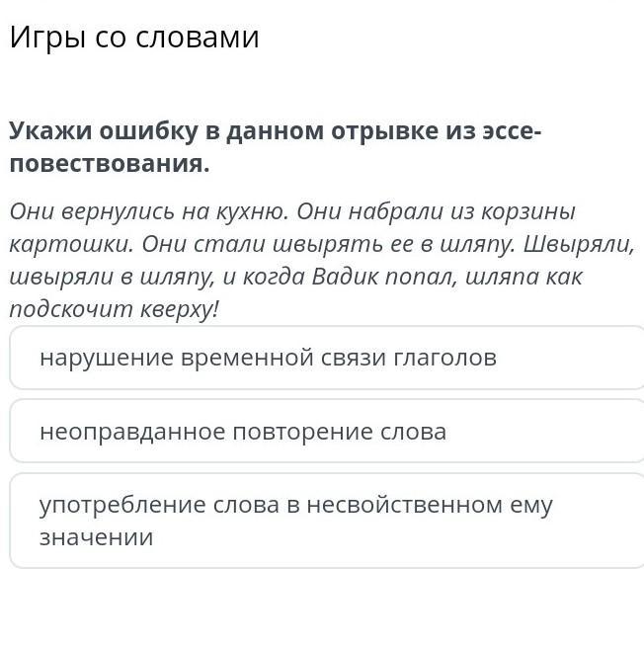The width and height of the screenshot is (644, 648).
Task: Choose option "неоправданное повторение слова"
Action: tap(326, 432)
